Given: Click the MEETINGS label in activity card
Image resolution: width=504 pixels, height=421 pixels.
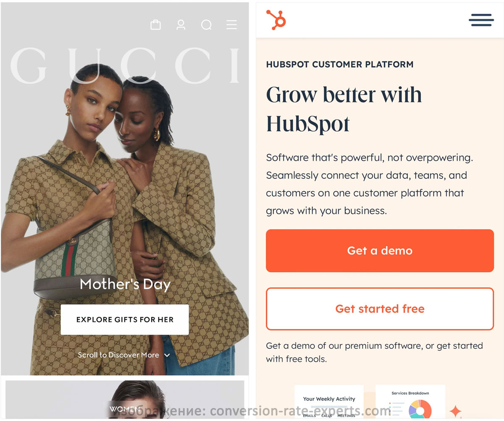Looking at the screenshot, I should coord(346,416).
